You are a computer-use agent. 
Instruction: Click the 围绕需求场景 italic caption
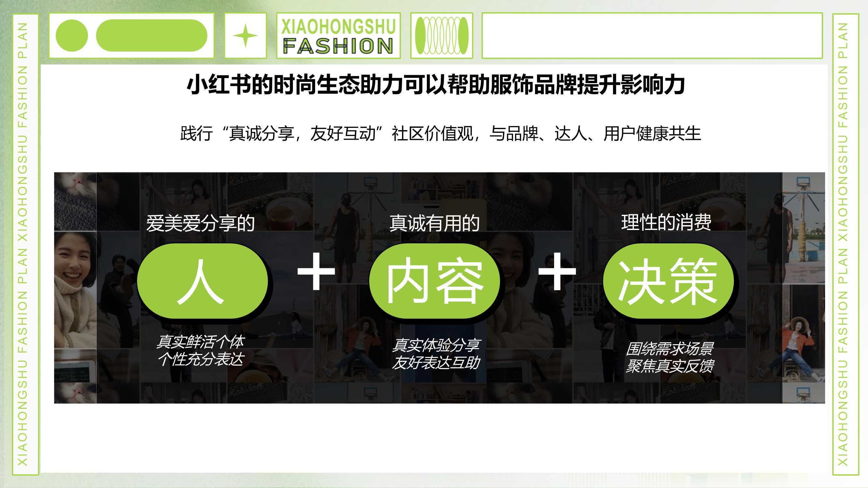click(x=669, y=348)
